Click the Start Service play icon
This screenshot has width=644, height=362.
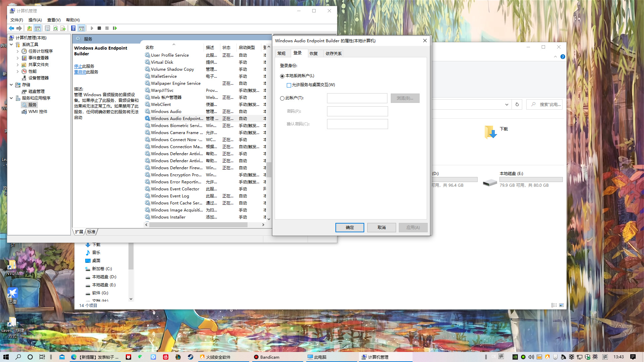pyautogui.click(x=92, y=28)
